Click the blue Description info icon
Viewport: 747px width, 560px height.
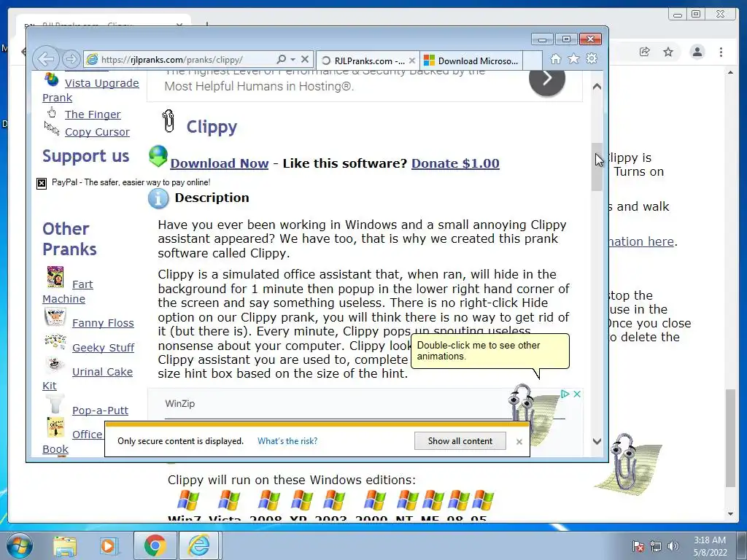click(x=158, y=198)
